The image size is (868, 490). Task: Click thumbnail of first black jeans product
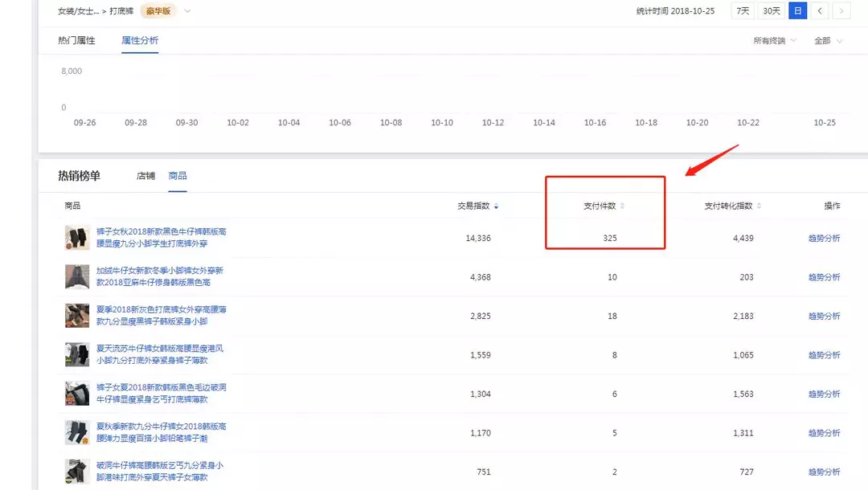point(77,238)
